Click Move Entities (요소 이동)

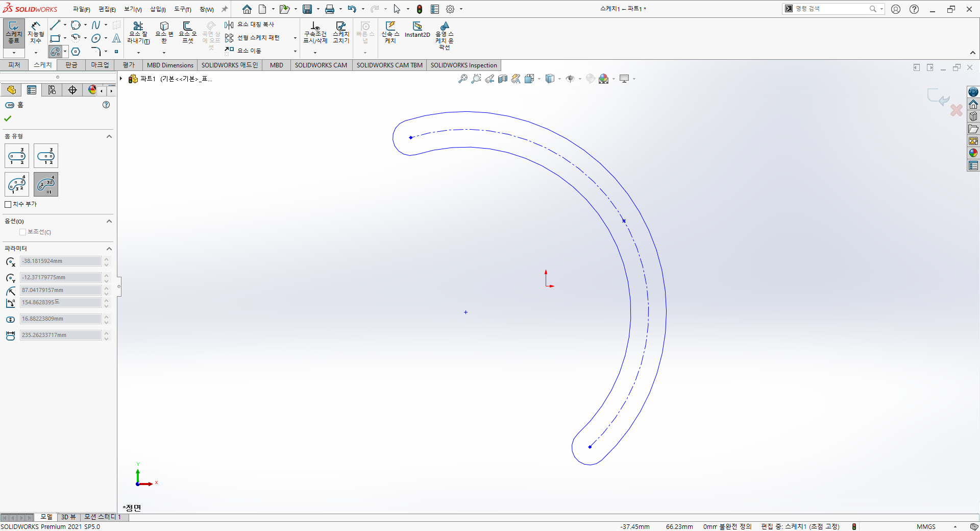click(x=243, y=51)
